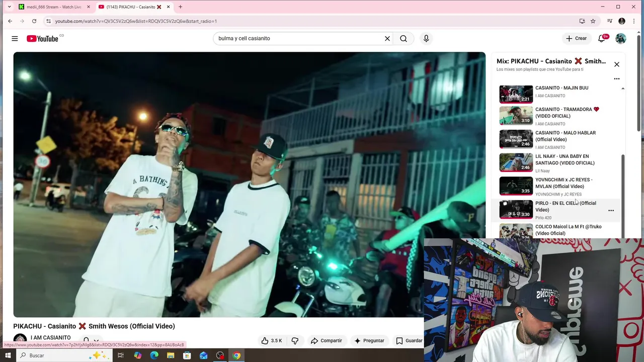Open the tab search dropdown arrow
The image size is (644, 362).
click(x=9, y=7)
